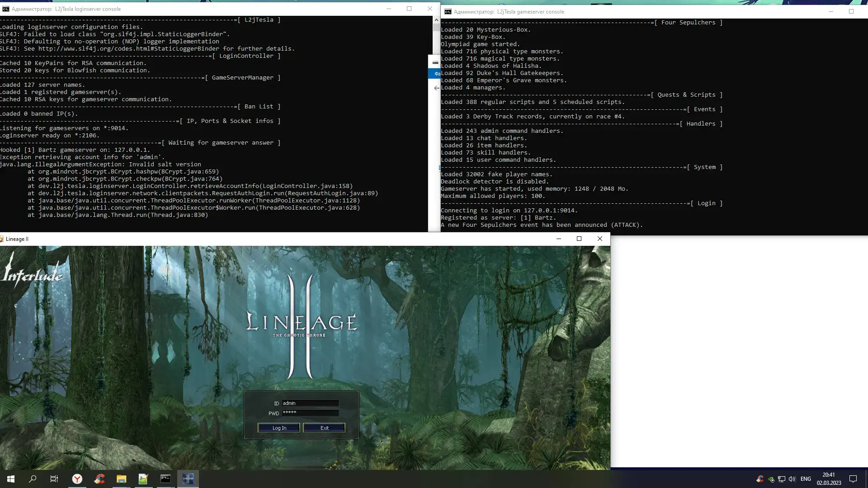Open the loginserver console system menu icon
This screenshot has height=488, width=868.
point(5,9)
